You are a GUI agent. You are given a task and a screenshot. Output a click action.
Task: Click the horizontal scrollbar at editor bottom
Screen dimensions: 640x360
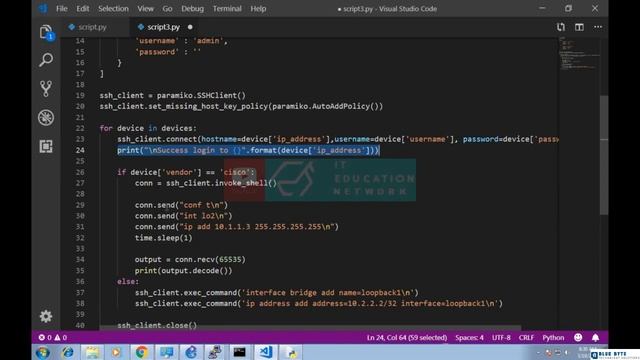pos(310,327)
